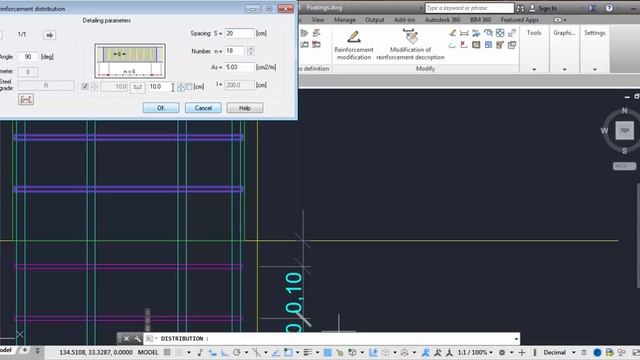Toggle Lineweight display in the status bar
This screenshot has width=640, height=360.
click(308, 352)
